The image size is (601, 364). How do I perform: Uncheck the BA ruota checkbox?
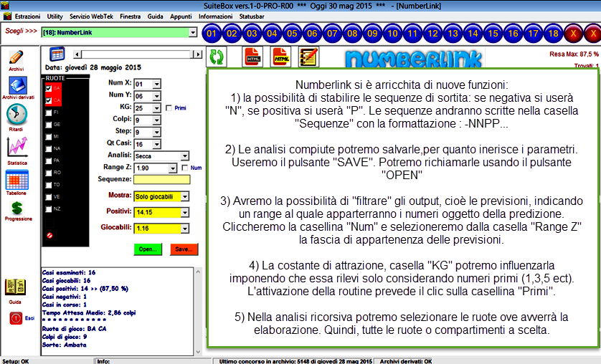tap(49, 88)
